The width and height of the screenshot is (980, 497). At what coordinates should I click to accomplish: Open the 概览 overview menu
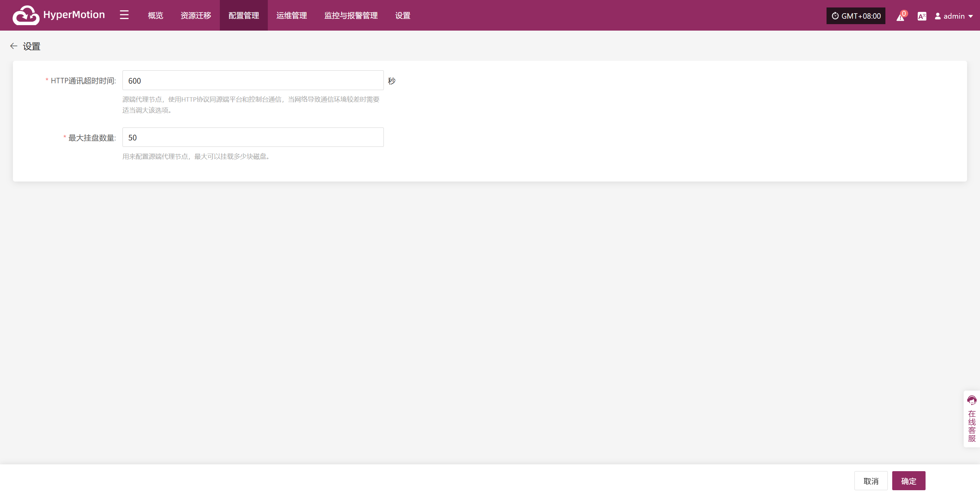pos(155,16)
